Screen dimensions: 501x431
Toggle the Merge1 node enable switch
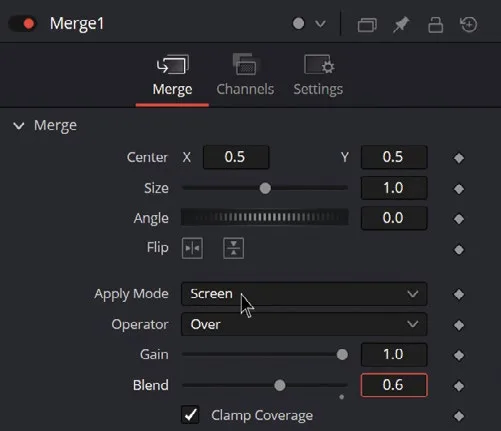[x=22, y=24]
